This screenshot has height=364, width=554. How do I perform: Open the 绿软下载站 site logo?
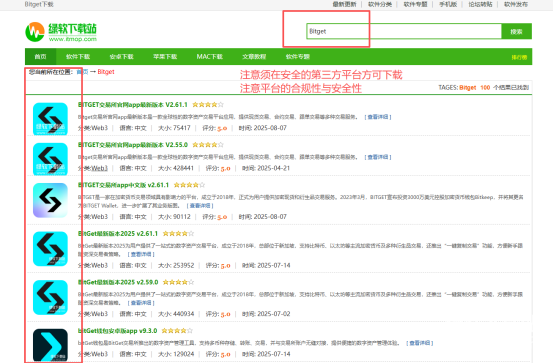pos(61,32)
